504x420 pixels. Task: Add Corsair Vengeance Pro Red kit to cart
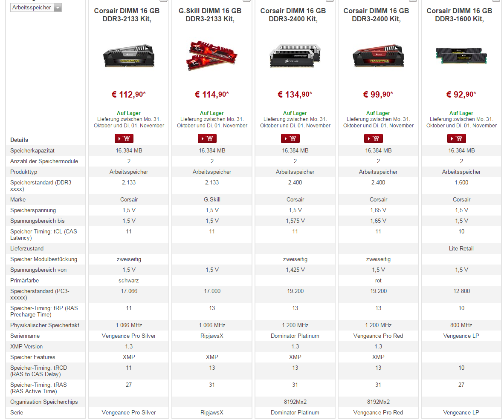pos(374,138)
